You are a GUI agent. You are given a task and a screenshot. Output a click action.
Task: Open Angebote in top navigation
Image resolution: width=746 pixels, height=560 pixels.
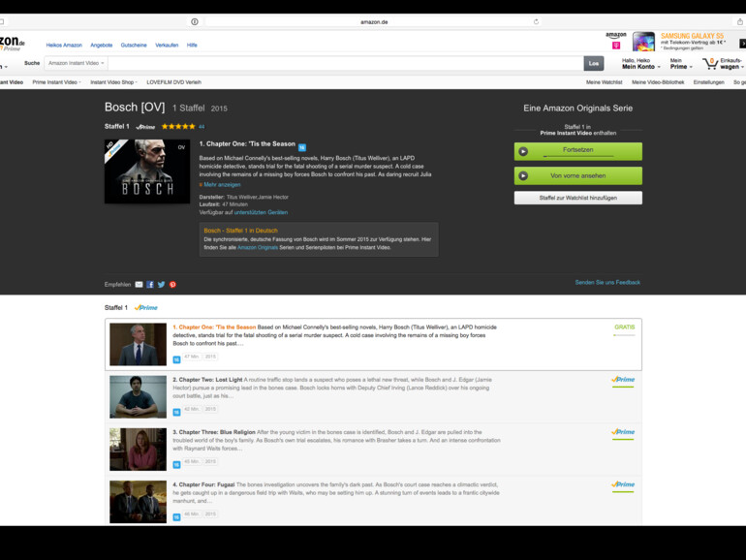pyautogui.click(x=102, y=46)
